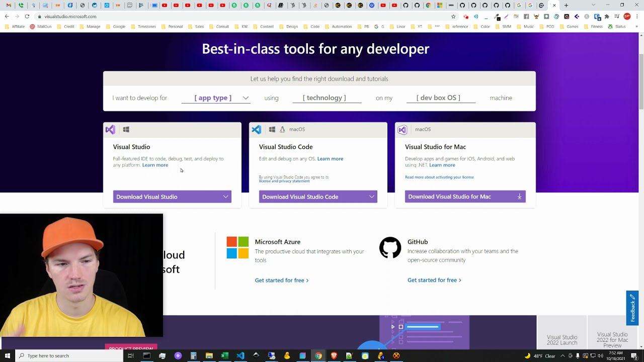Screen dimensions: 644x362
Task: Open the reference bookmarks folder
Action: coord(456,27)
